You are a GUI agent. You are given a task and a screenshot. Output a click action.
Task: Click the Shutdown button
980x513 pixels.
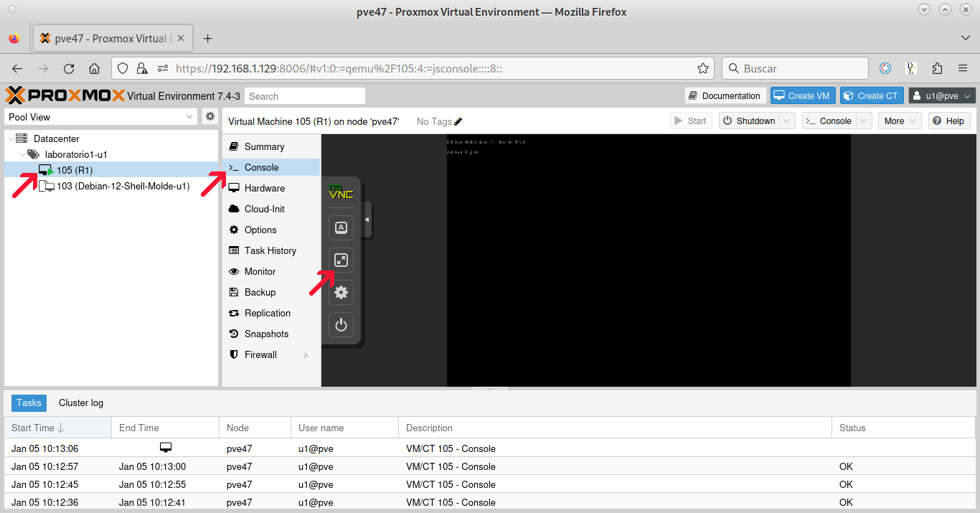750,121
